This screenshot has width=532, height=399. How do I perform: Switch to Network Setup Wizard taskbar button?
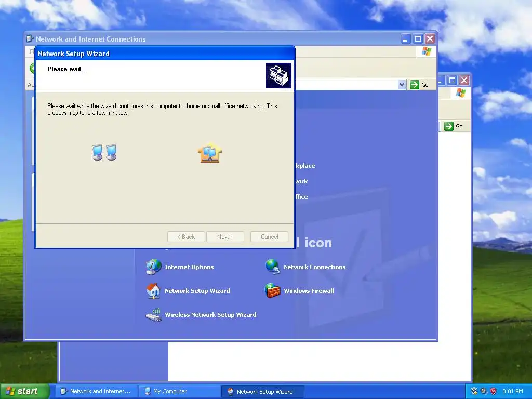coord(262,391)
